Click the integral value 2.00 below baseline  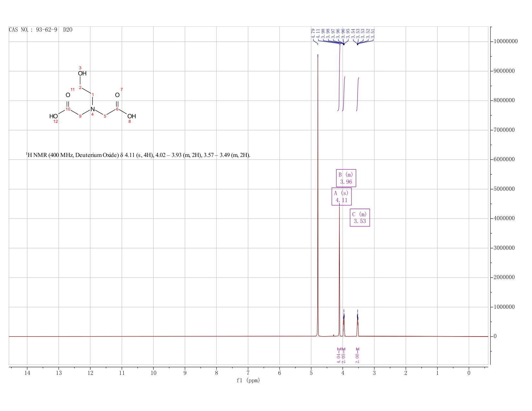[x=357, y=358]
